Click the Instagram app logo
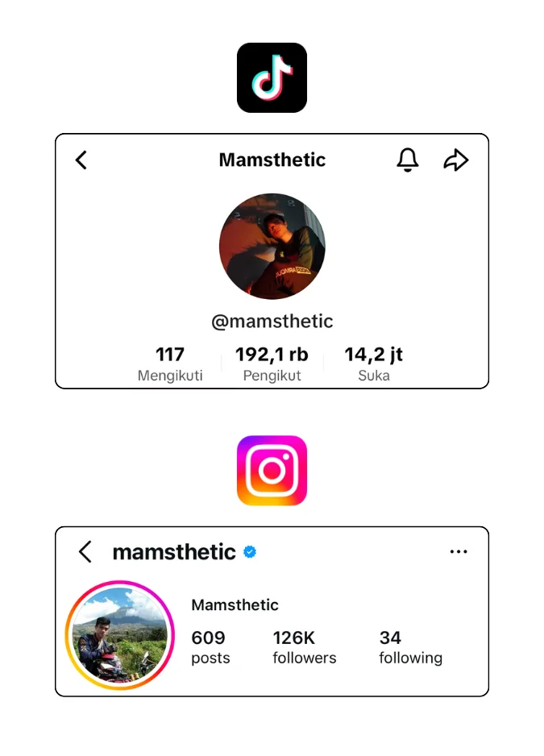The image size is (544, 756). pyautogui.click(x=272, y=471)
